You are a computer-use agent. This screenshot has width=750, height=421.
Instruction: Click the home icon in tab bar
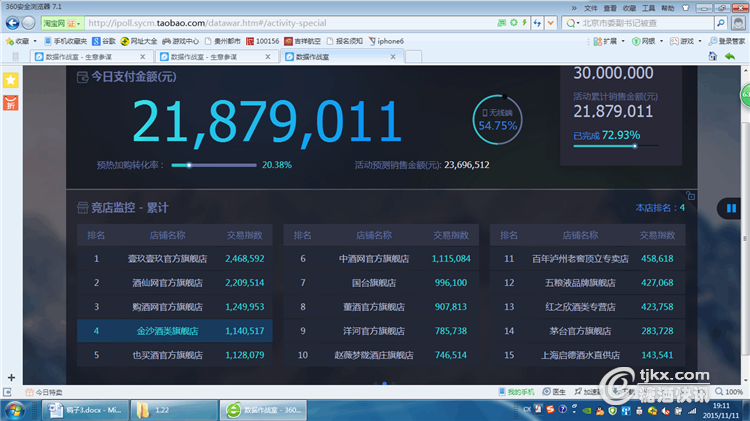713,56
